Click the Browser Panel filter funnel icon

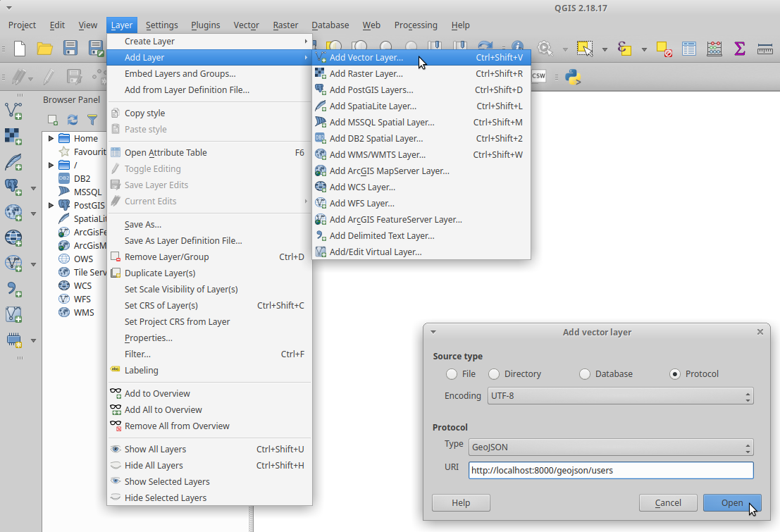pyautogui.click(x=92, y=120)
